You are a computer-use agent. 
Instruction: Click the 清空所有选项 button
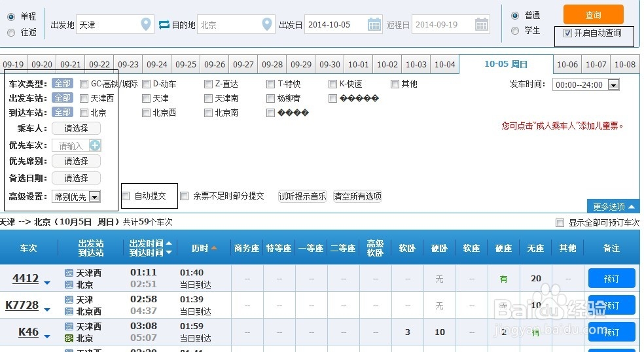357,196
